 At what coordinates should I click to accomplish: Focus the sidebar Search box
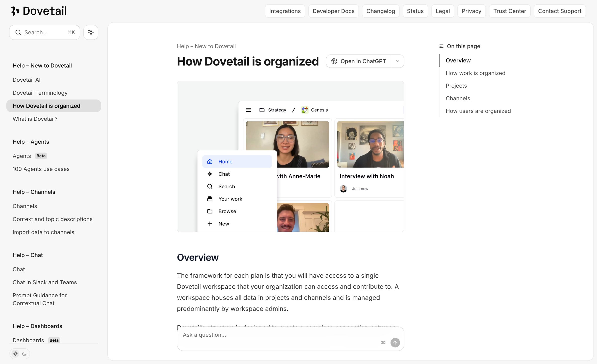coord(45,32)
